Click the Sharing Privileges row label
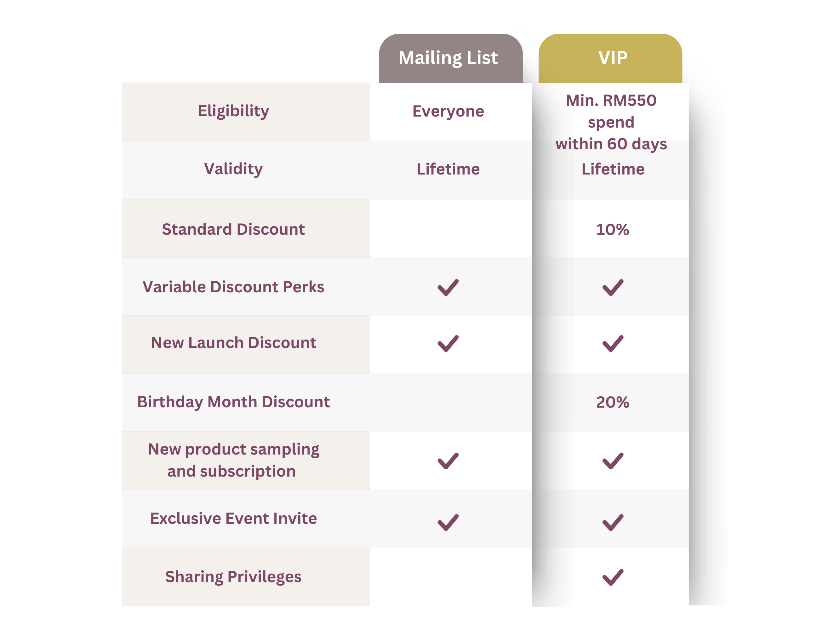840x630 pixels. tap(233, 577)
